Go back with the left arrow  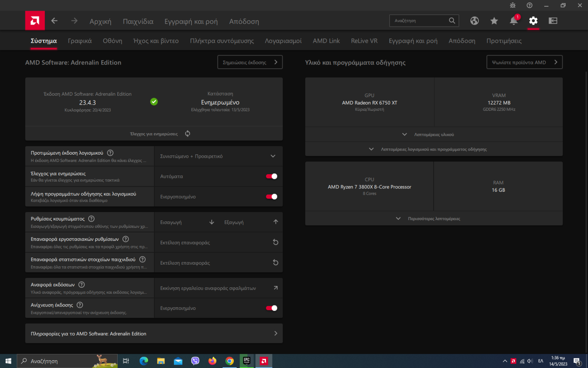[54, 21]
